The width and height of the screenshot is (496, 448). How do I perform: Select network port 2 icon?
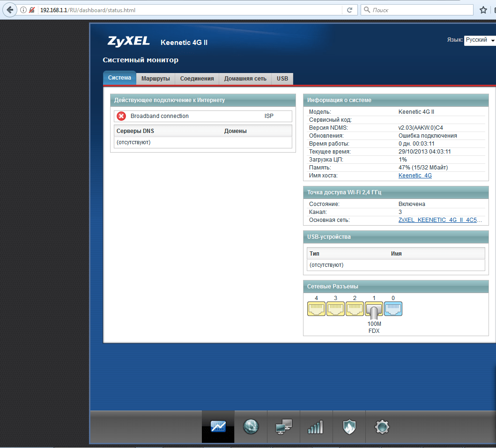point(355,308)
